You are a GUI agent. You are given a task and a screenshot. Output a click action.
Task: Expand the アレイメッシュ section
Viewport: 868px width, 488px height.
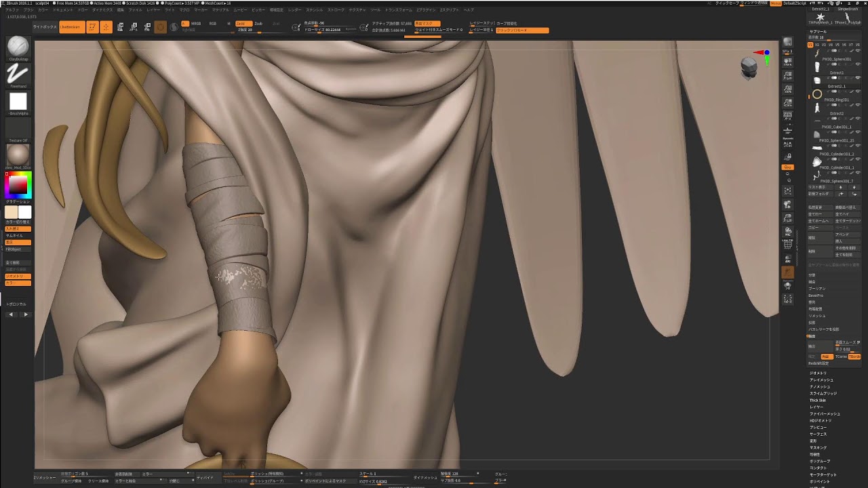(x=821, y=380)
